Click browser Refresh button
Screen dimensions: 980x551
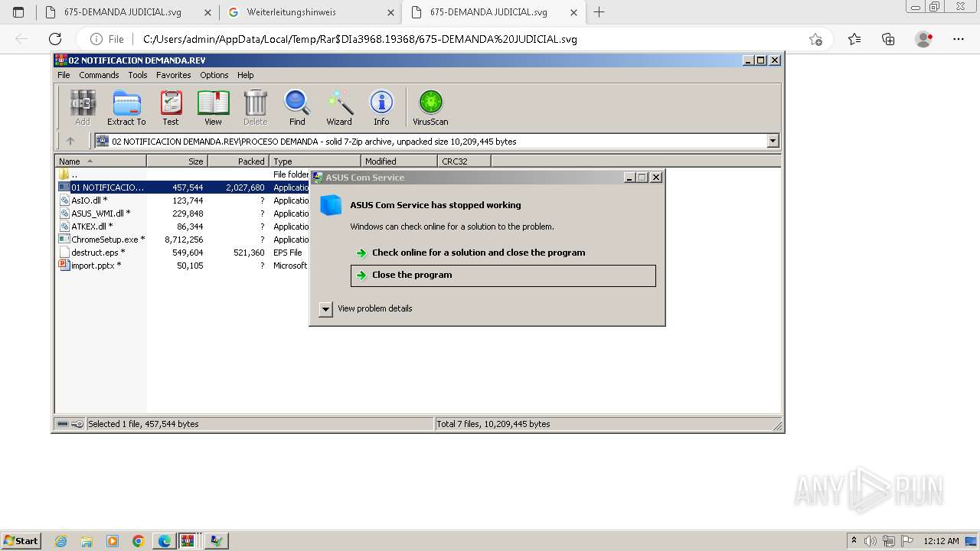tap(55, 39)
